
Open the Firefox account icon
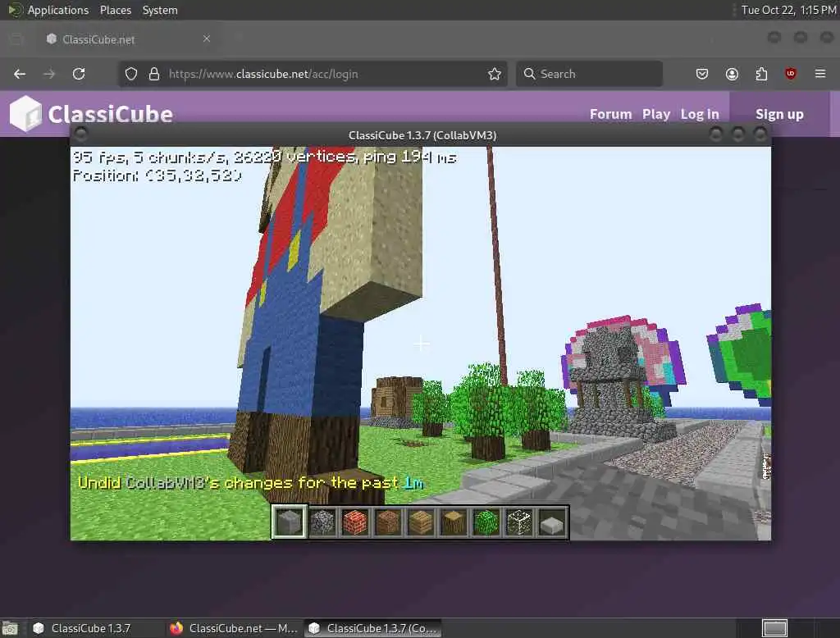click(732, 74)
